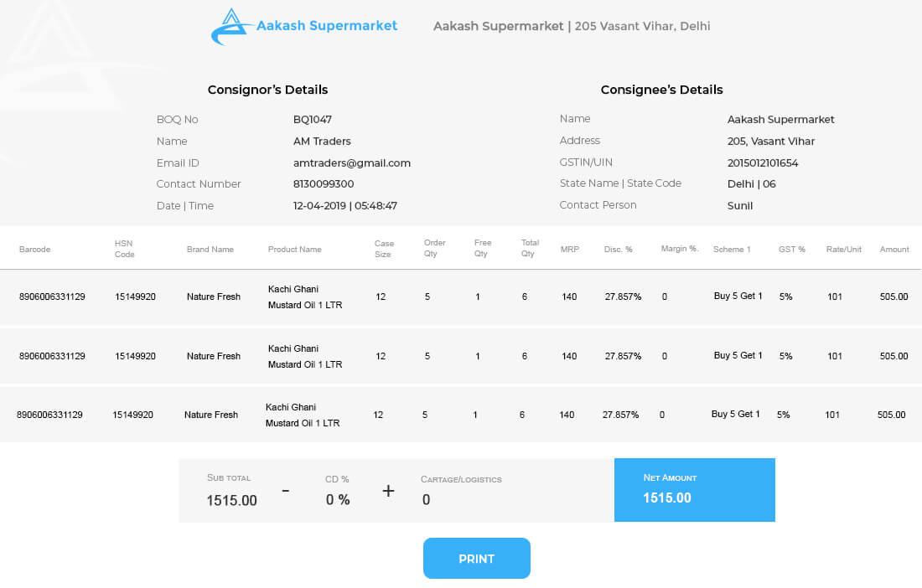Select the contact person Sunil
Viewport: 922px width, 588px height.
(740, 206)
